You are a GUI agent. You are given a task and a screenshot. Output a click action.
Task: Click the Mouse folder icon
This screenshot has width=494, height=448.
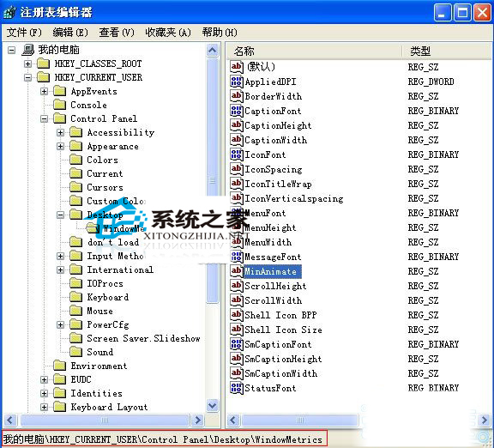coord(76,311)
